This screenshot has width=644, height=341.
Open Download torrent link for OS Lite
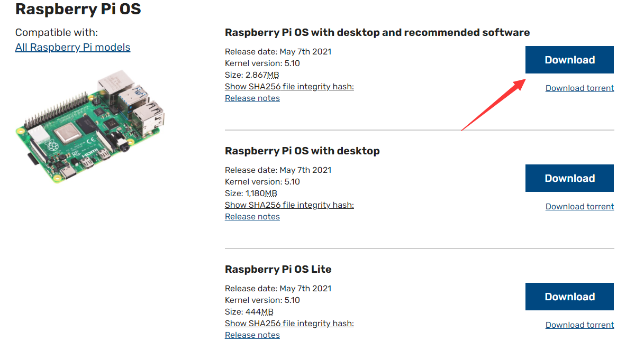pyautogui.click(x=580, y=325)
